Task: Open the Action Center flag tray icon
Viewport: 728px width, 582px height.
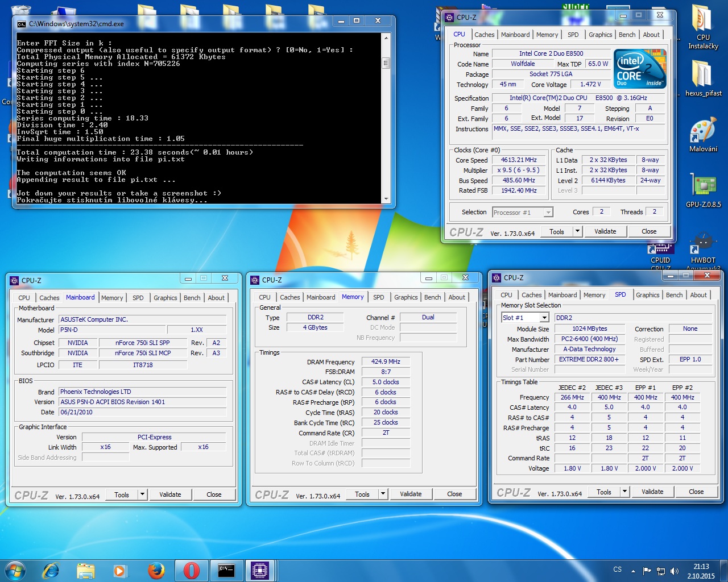Action: click(647, 571)
